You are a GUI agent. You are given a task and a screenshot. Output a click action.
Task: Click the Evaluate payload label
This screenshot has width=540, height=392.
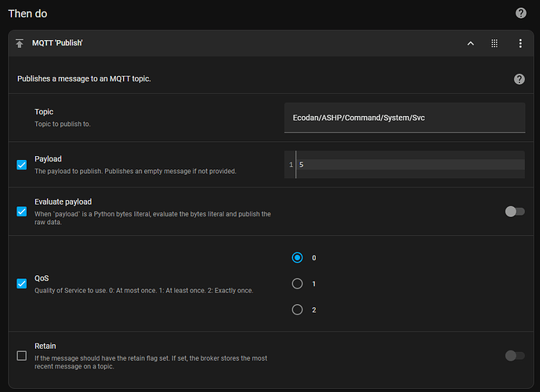click(x=63, y=201)
